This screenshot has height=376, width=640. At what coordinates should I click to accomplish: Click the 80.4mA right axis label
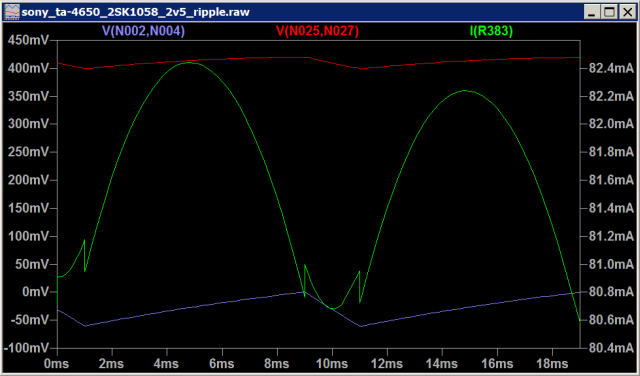click(611, 348)
